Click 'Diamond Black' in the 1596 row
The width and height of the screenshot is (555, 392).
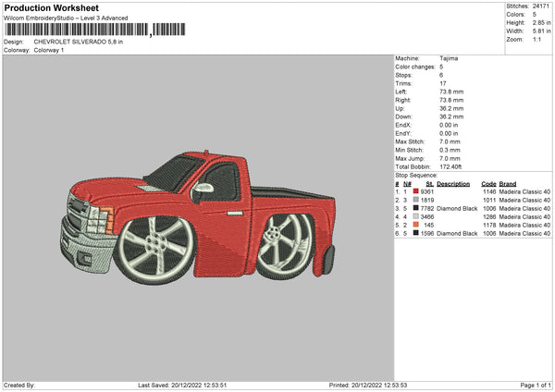click(457, 234)
